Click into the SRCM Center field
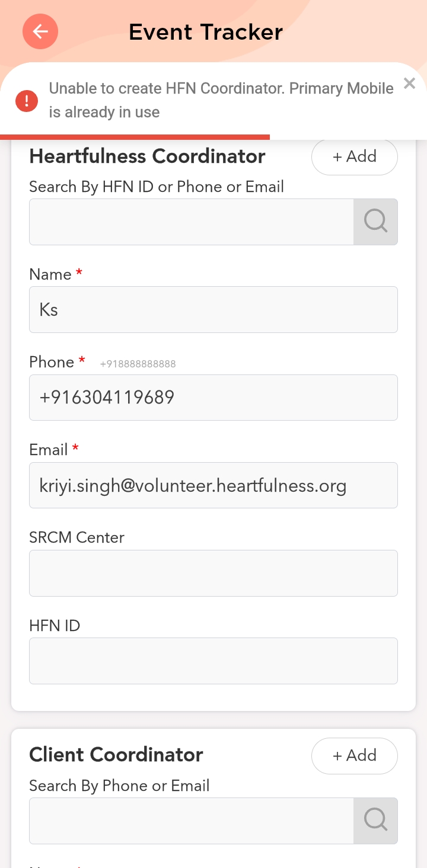 tap(213, 572)
